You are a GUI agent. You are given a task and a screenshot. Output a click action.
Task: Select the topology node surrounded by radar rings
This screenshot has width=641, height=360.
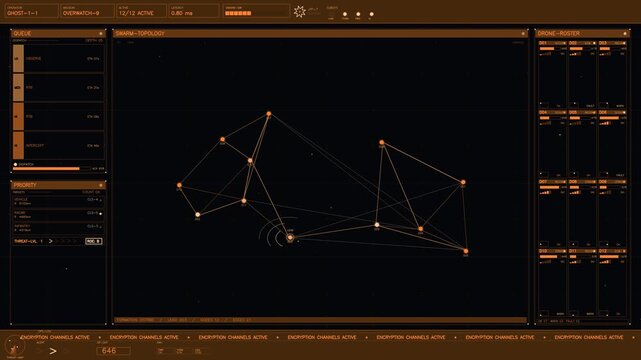(x=290, y=237)
